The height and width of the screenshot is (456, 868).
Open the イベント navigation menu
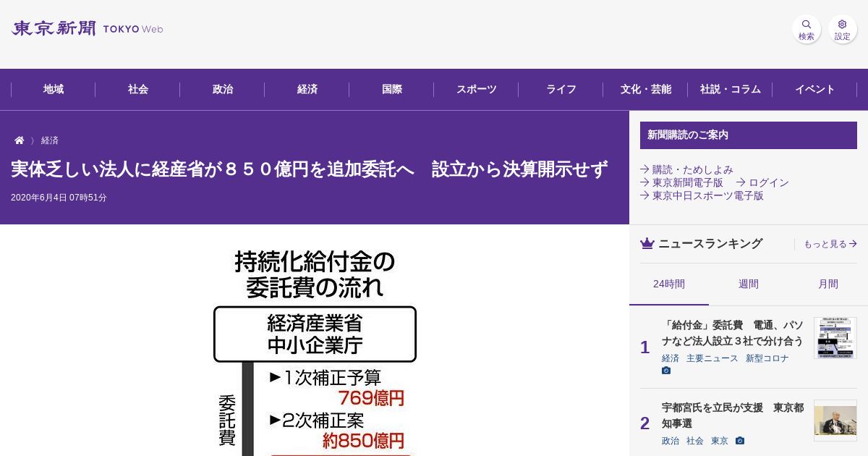point(815,90)
